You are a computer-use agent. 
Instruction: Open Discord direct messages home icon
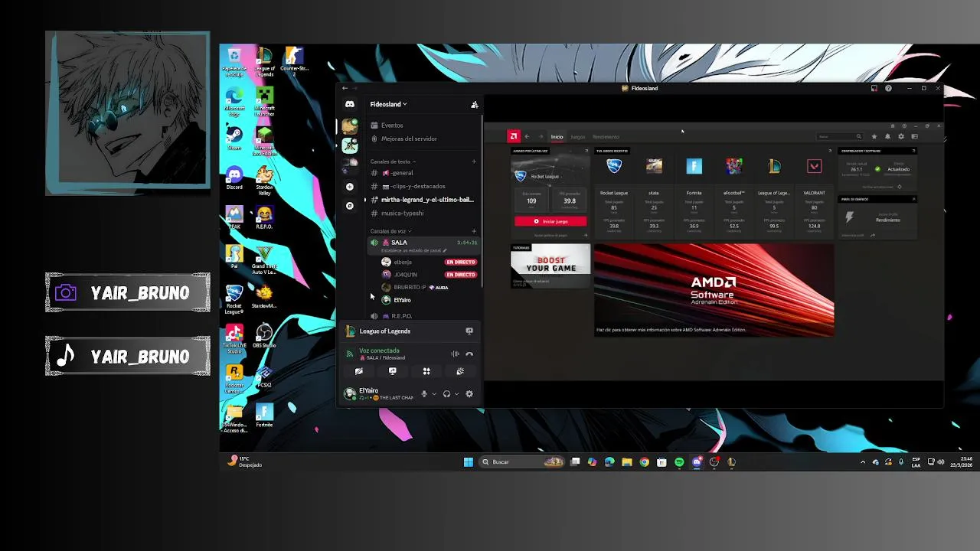pyautogui.click(x=350, y=104)
